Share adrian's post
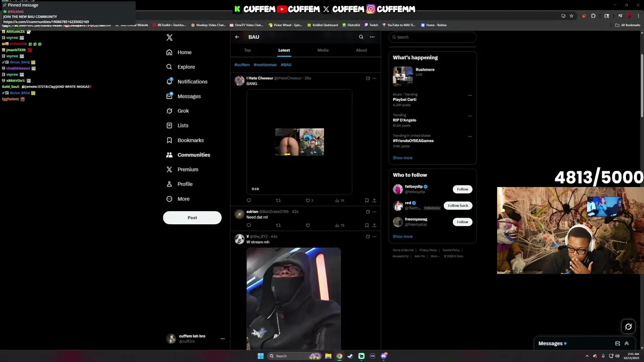 click(374, 225)
